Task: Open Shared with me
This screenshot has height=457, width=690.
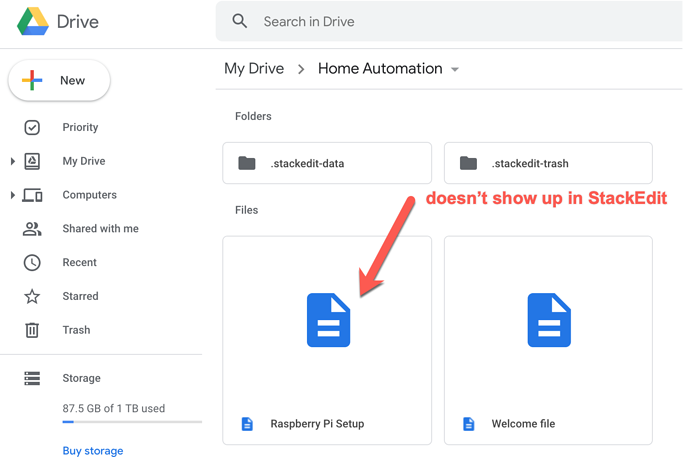Action: point(100,229)
